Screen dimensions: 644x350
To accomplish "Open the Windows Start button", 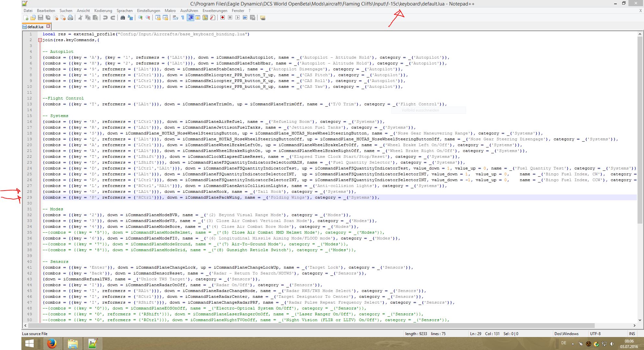I will [30, 344].
